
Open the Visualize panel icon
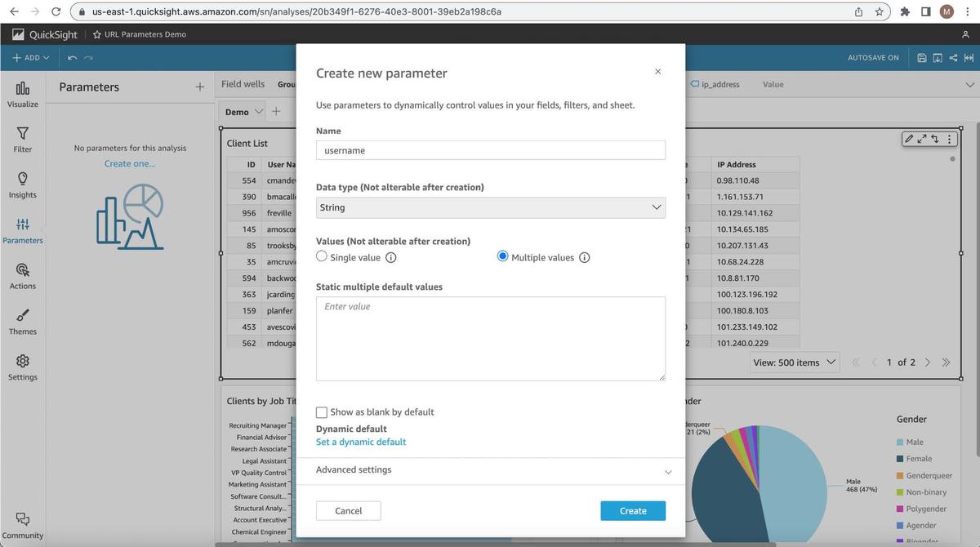point(23,88)
